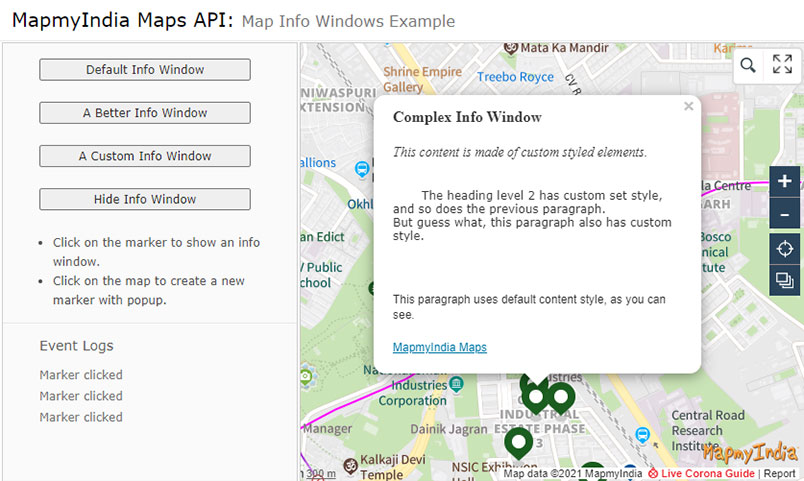Viewport: 804px width, 481px height.
Task: Close the Complex Info Window popup
Action: click(689, 106)
